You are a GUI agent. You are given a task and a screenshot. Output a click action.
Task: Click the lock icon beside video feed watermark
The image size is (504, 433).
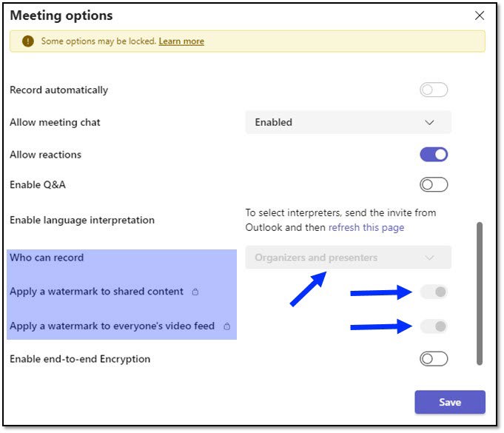227,326
